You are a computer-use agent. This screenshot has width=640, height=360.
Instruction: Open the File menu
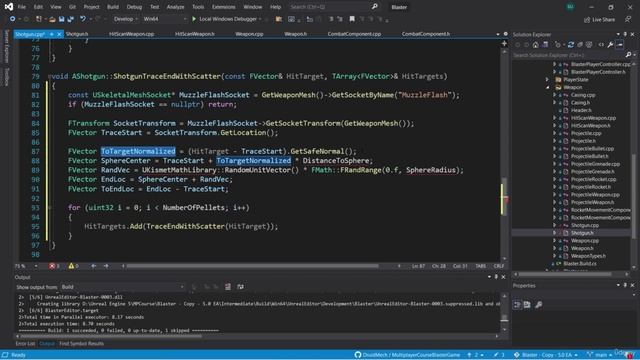22,7
